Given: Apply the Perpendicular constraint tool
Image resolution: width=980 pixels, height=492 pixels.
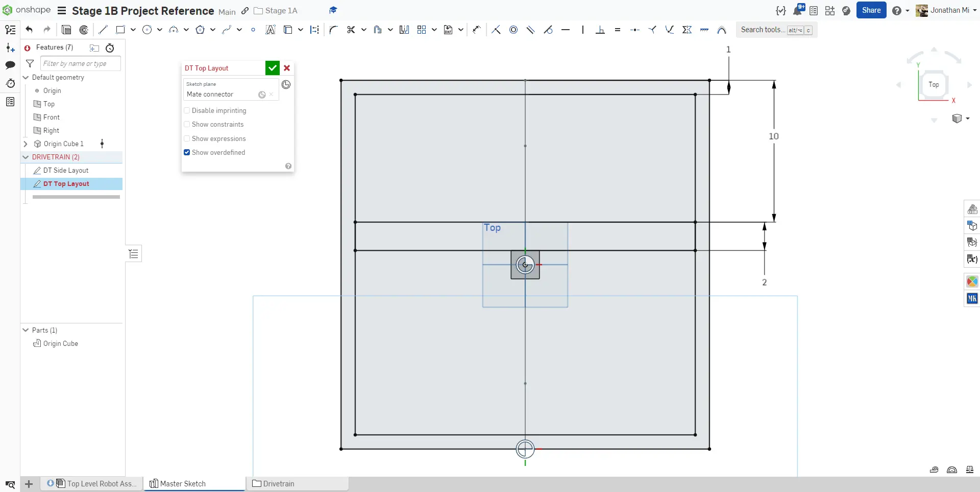Looking at the screenshot, I should [600, 30].
